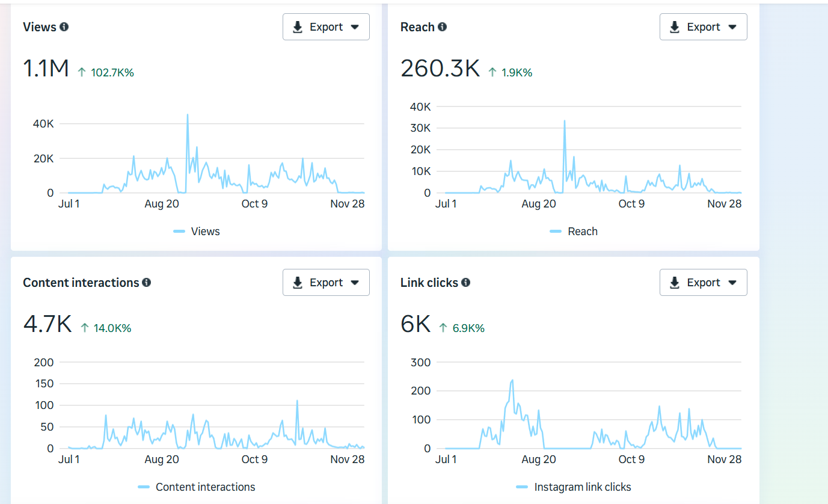Expand the Link clicks Export dropdown caret
The width and height of the screenshot is (828, 504).
click(732, 283)
